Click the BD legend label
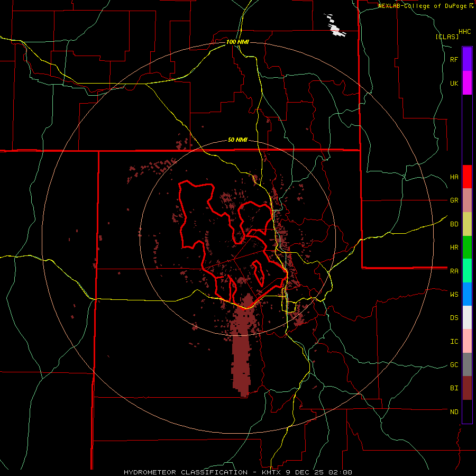The width and height of the screenshot is (476, 476). [454, 224]
